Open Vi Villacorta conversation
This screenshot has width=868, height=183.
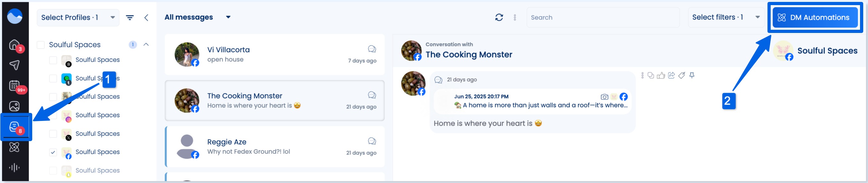(x=274, y=55)
